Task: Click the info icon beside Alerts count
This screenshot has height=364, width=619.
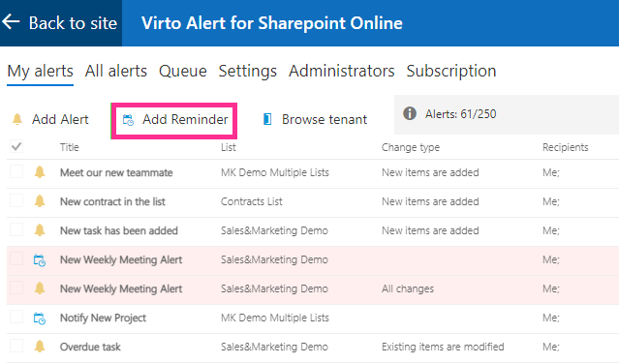Action: (x=410, y=113)
